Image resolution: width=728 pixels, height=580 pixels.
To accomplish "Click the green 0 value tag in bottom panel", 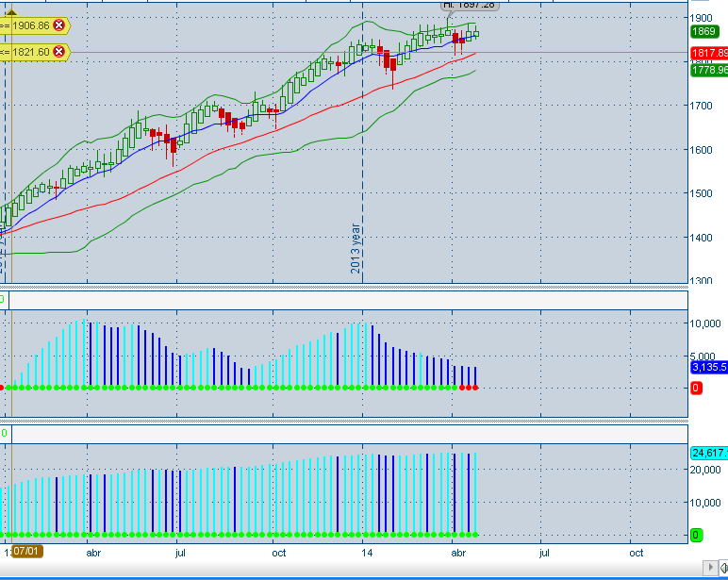I will (696, 535).
